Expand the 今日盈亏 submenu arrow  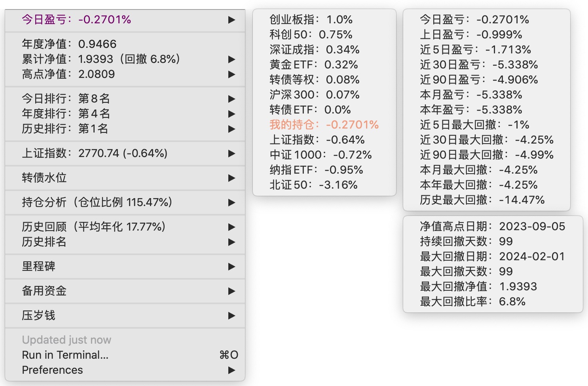(232, 20)
